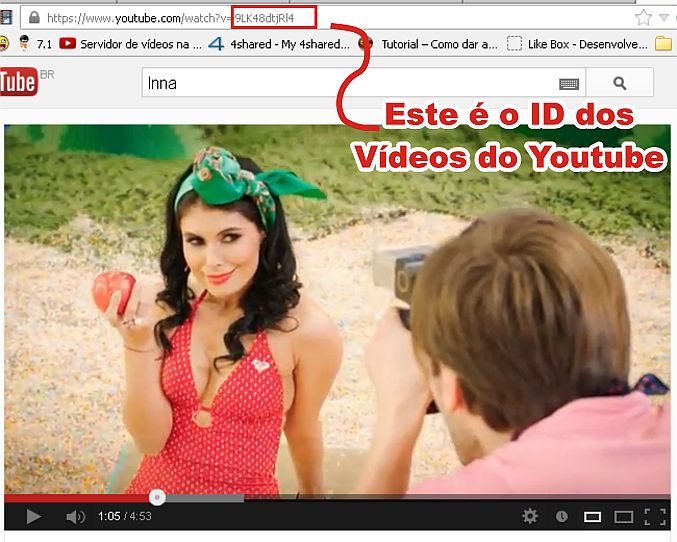This screenshot has height=542, width=677.
Task: Click the Watch Later clock icon
Action: tap(562, 516)
